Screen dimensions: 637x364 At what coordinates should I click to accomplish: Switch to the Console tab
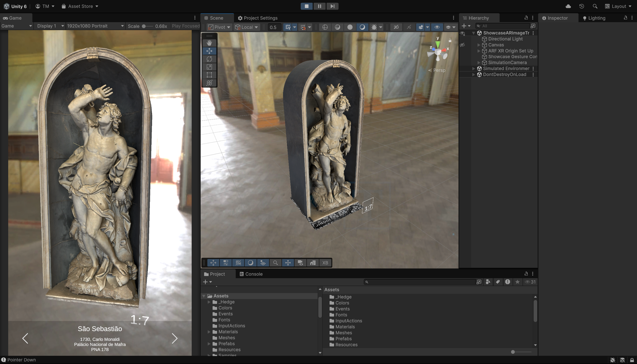click(251, 274)
